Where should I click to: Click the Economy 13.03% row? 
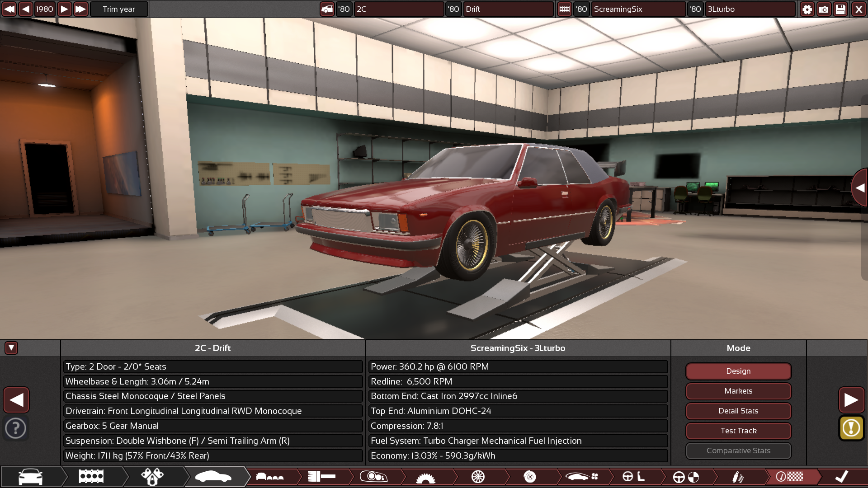[518, 455]
